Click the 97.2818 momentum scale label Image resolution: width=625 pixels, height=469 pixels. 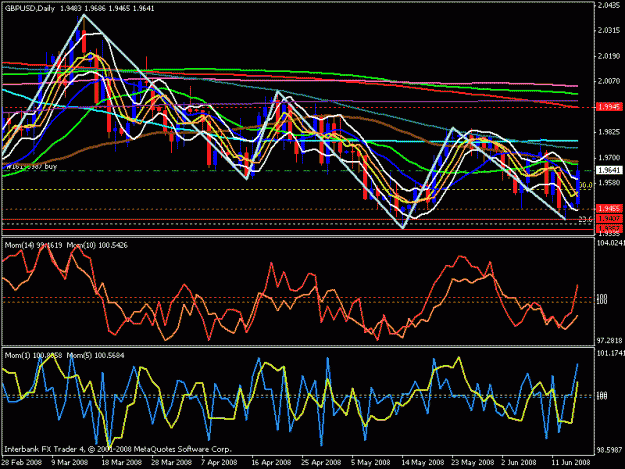[609, 341]
